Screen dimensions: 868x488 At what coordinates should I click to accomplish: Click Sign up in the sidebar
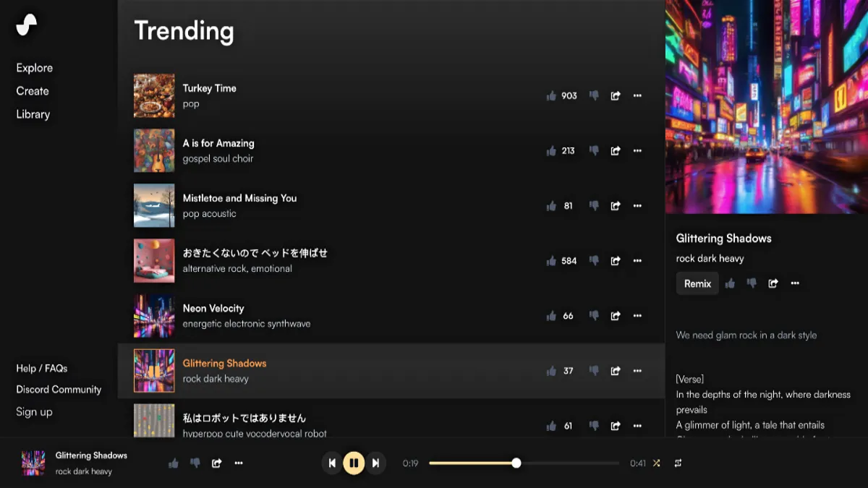[x=34, y=411]
